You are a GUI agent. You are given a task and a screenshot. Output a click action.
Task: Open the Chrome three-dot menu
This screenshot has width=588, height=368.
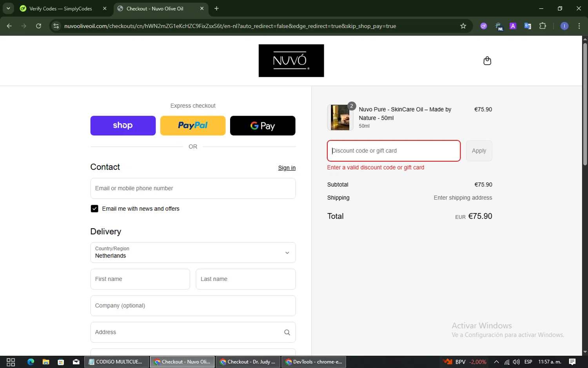click(579, 26)
